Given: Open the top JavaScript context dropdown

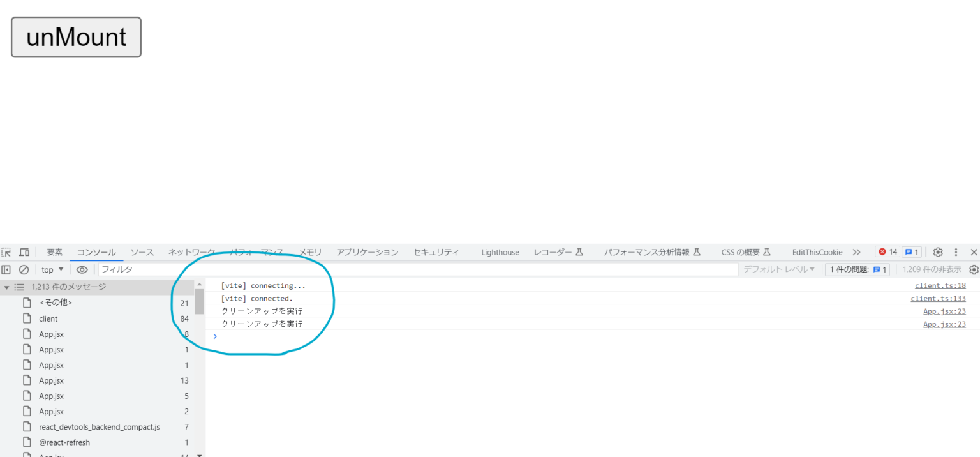Looking at the screenshot, I should coord(52,269).
